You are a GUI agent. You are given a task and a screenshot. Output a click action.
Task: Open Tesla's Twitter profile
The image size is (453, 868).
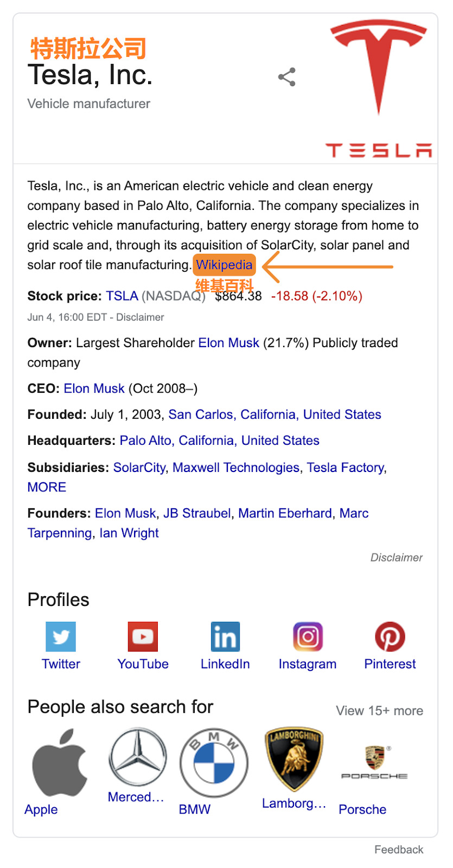coord(60,637)
